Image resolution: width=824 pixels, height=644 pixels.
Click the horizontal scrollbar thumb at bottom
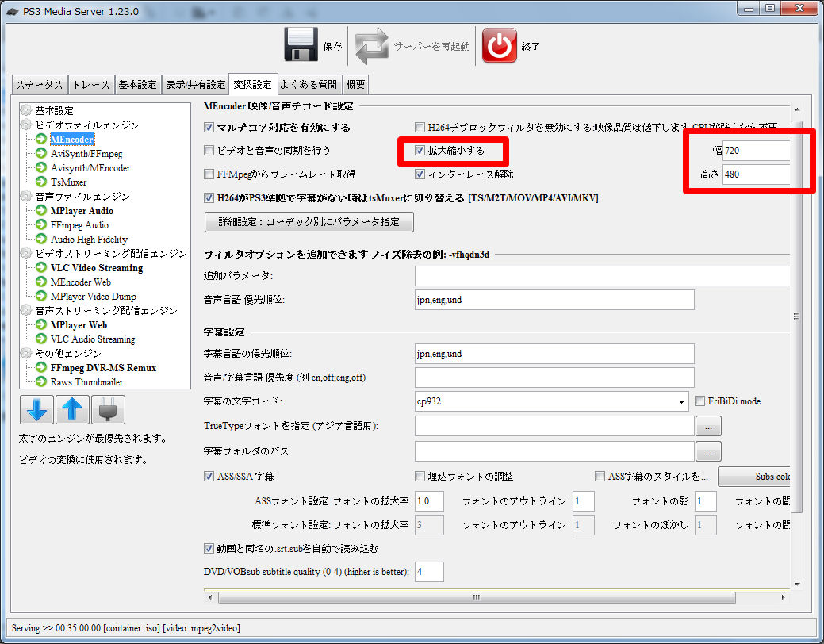[477, 598]
